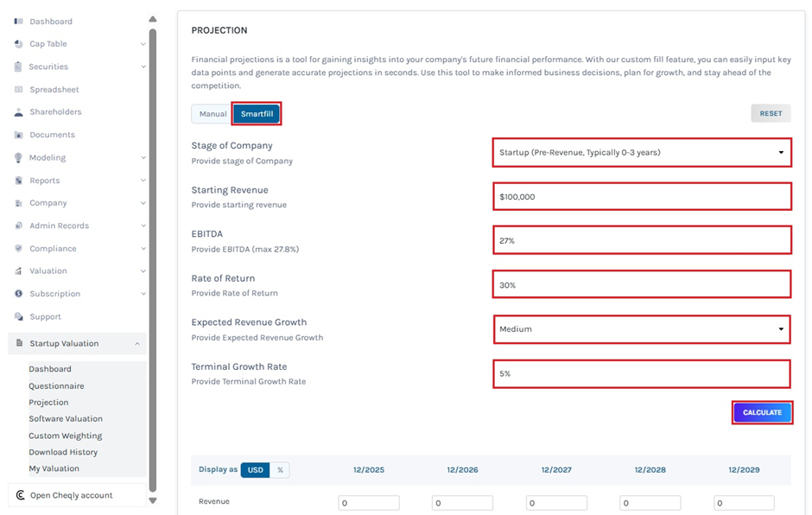Select the Smartfill mode toggle

[x=257, y=114]
